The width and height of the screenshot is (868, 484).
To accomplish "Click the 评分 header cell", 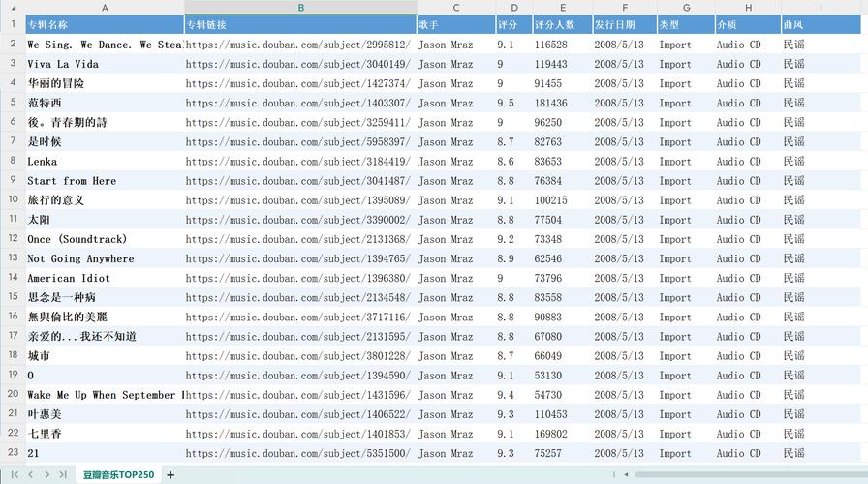I will [x=514, y=25].
